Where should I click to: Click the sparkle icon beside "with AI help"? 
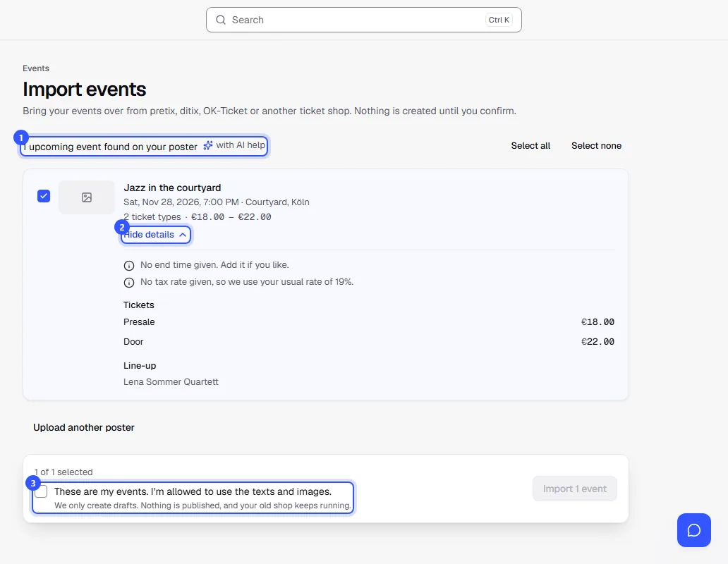[208, 145]
